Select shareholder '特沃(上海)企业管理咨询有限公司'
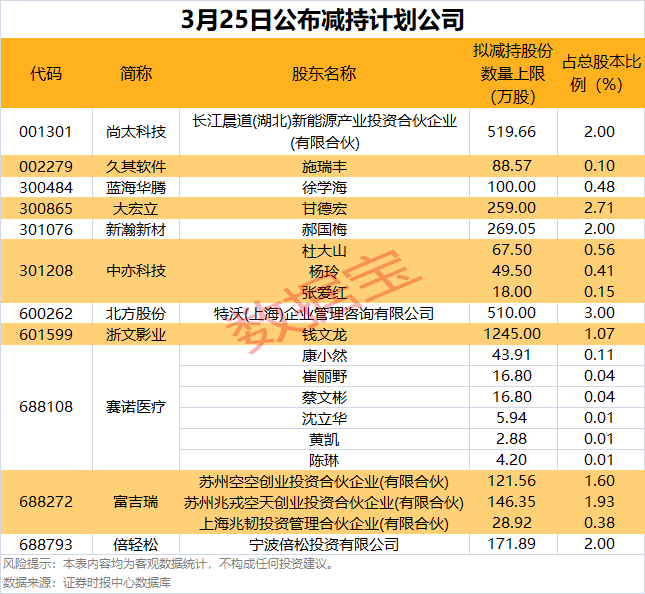Image resolution: width=645 pixels, height=594 pixels. click(x=324, y=313)
